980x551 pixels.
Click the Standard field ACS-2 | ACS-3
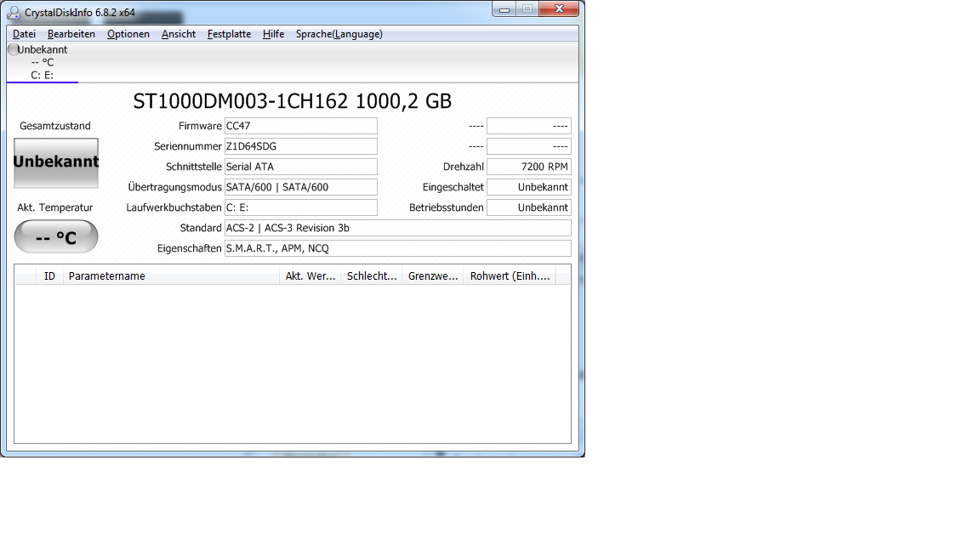coord(397,228)
